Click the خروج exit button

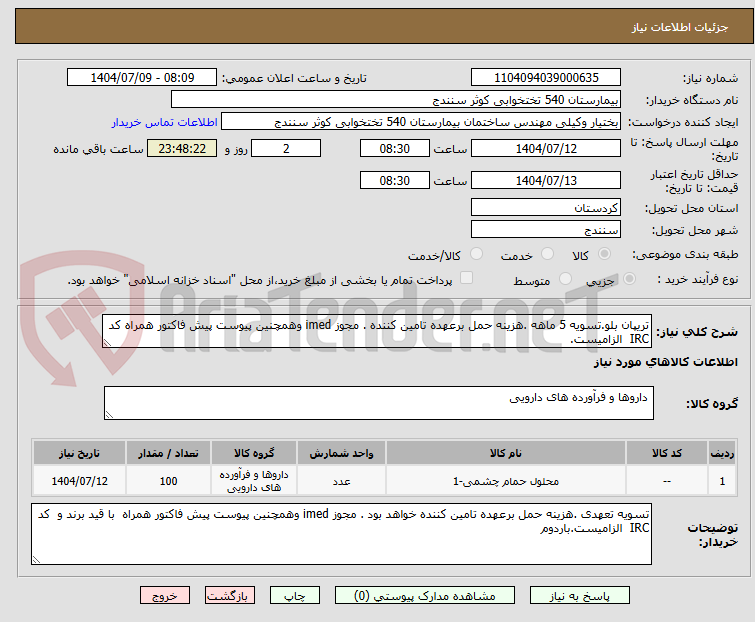click(164, 595)
